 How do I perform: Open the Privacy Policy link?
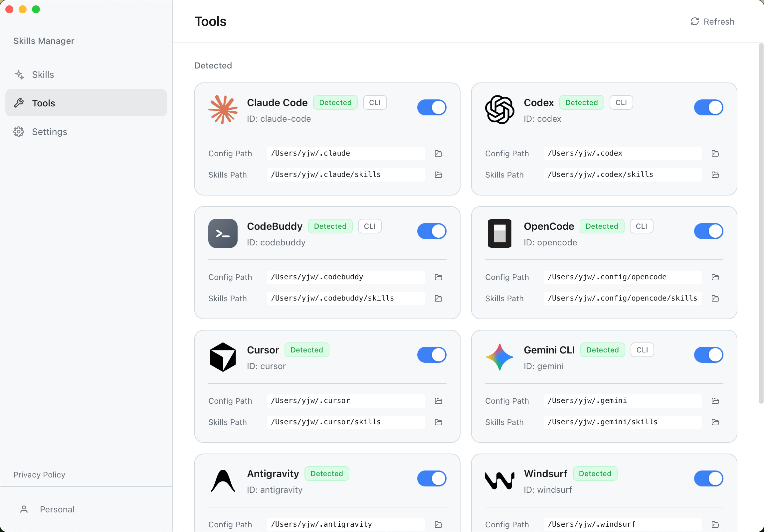(39, 474)
